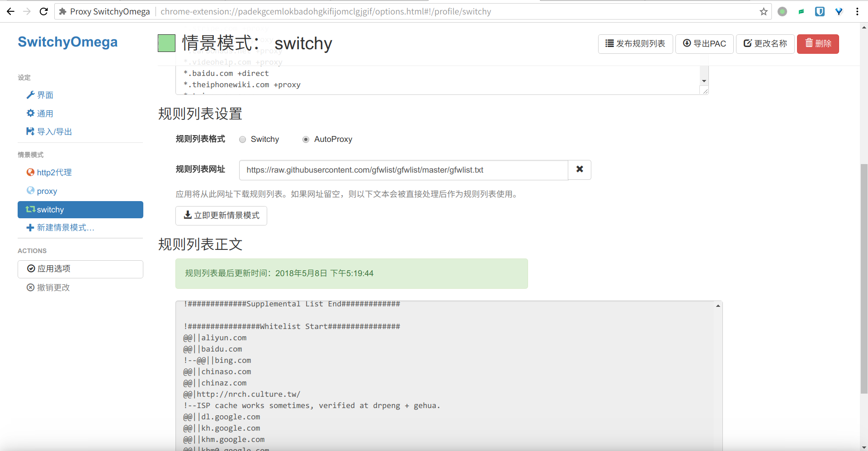The width and height of the screenshot is (868, 451).
Task: Open the Chrome three-dot menu
Action: [x=857, y=11]
